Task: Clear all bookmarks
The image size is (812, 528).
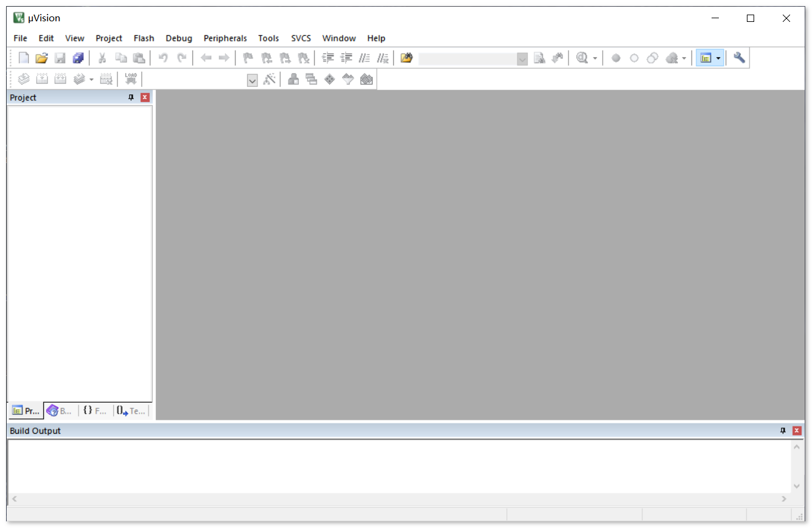Action: click(303, 58)
